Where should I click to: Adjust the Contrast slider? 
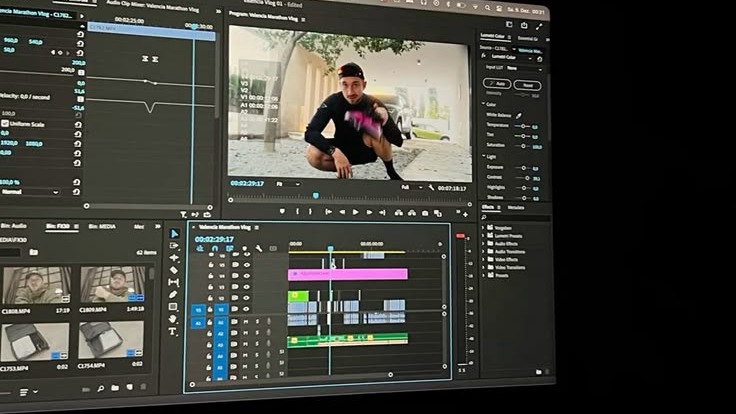[x=527, y=178]
